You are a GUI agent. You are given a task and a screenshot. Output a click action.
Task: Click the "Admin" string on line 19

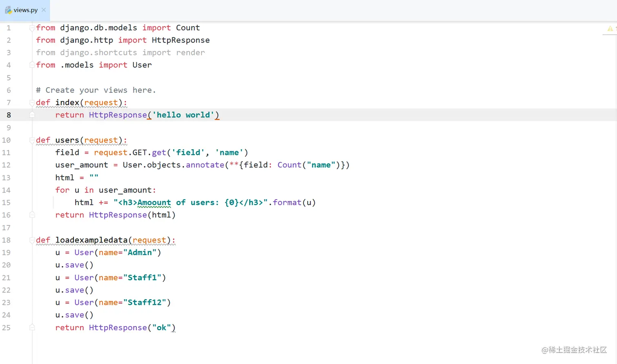140,252
